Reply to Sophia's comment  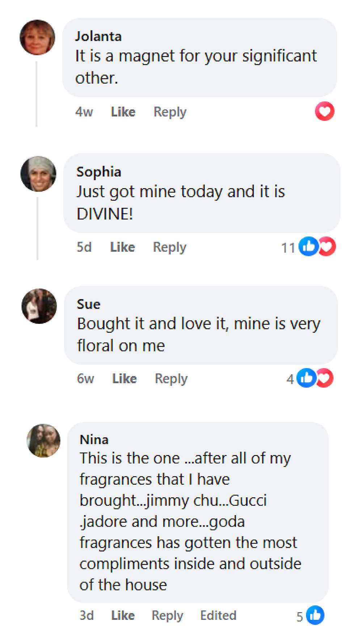[x=169, y=247]
